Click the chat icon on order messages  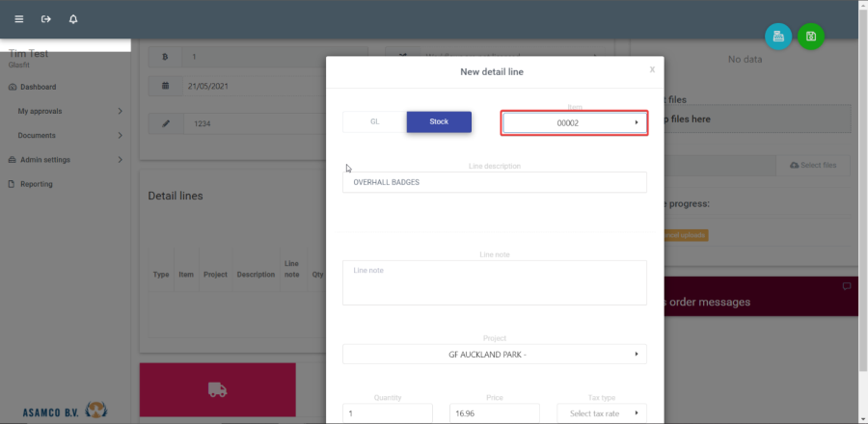(x=846, y=286)
